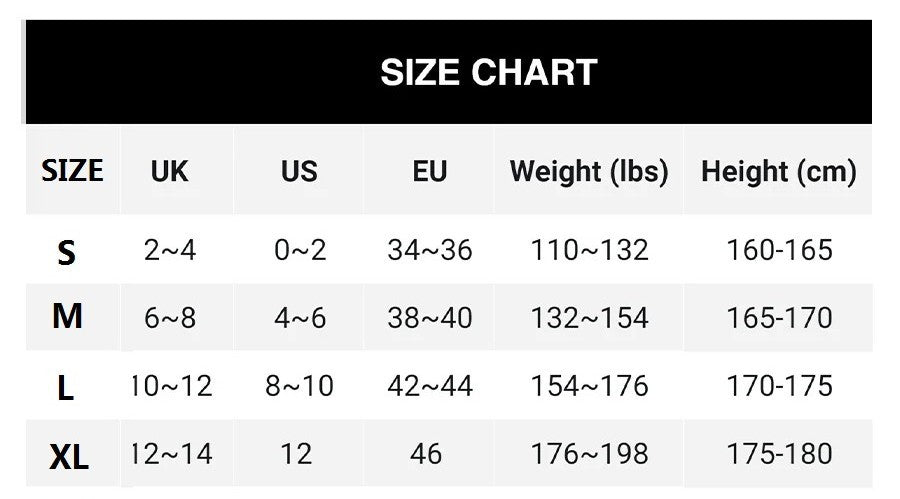The width and height of the screenshot is (900, 499).
Task: Select the weight 110~132 cell
Action: [x=589, y=250]
